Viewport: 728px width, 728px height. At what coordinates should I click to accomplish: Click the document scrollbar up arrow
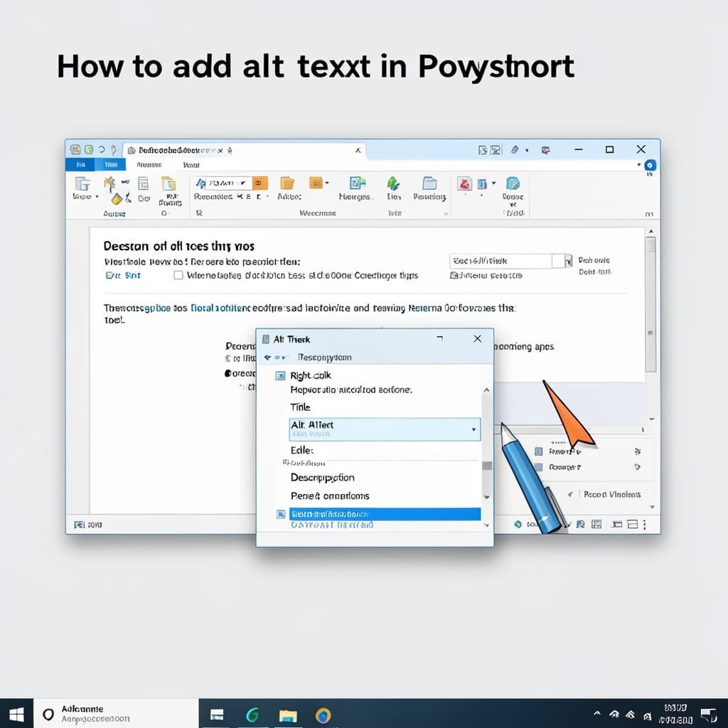tap(651, 231)
